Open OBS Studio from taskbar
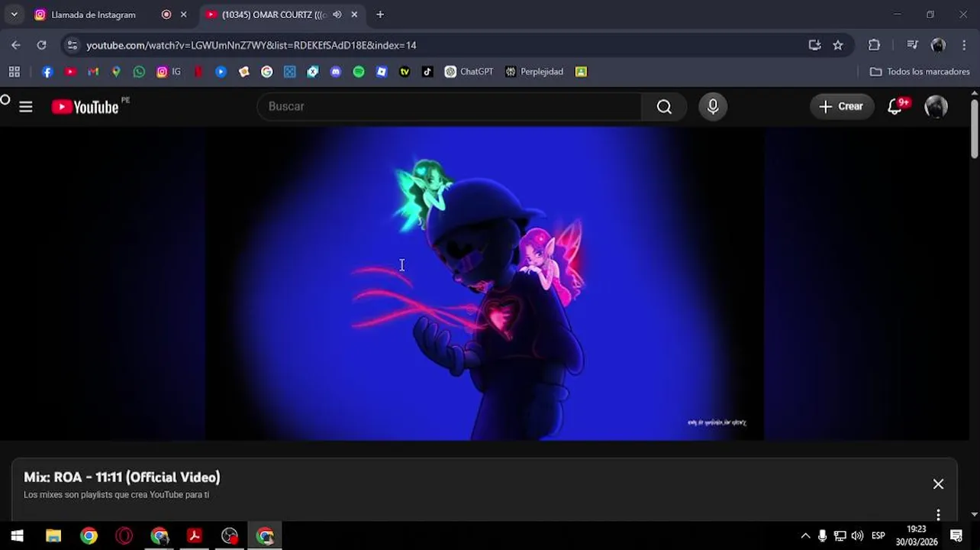The width and height of the screenshot is (980, 550). 230,536
